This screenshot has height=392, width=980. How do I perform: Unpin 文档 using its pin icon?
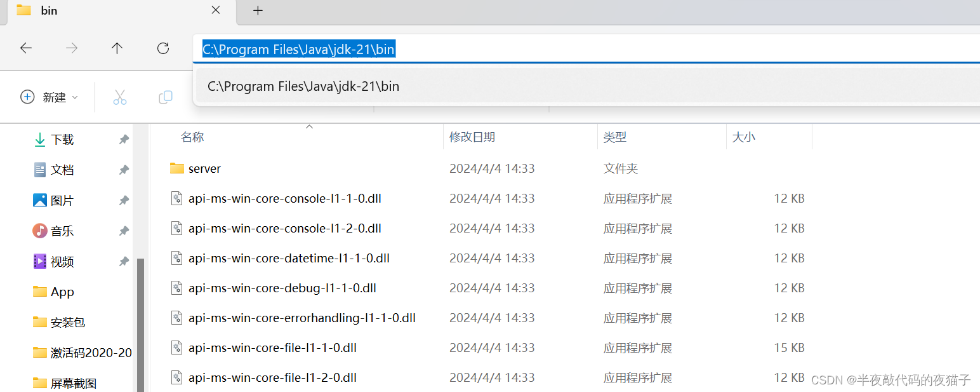pos(124,170)
